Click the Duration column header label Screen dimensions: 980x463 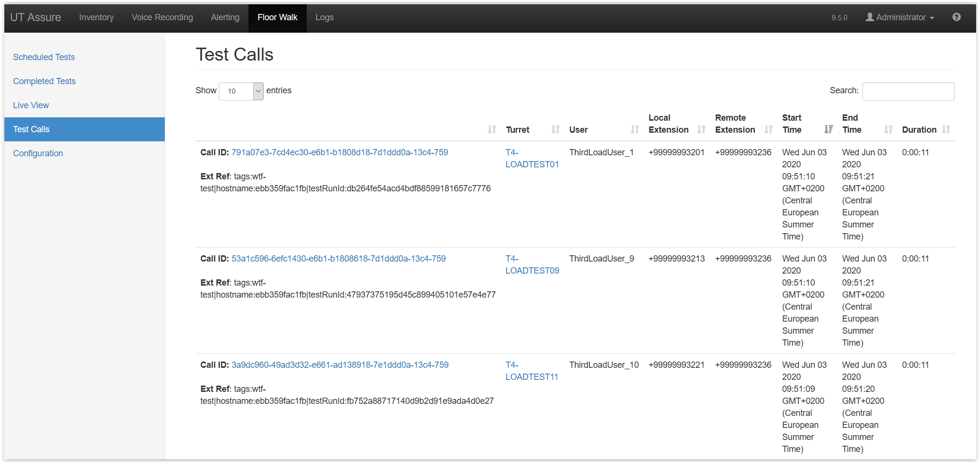[919, 130]
